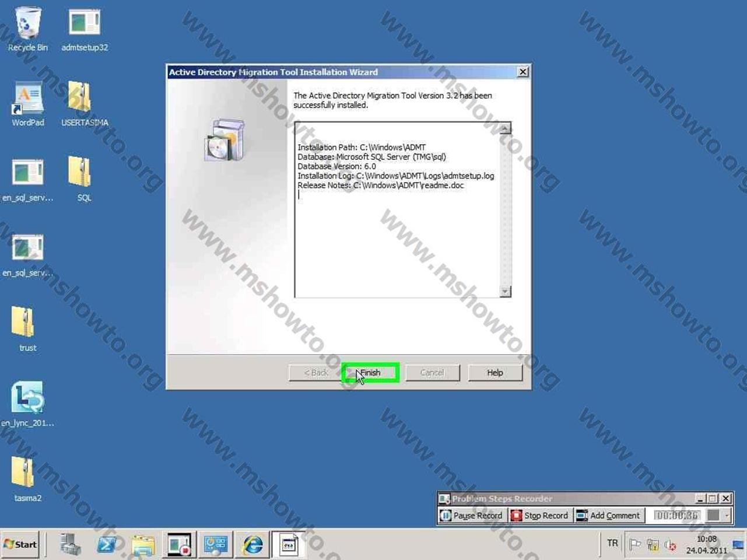Click the Installation Log path line
This screenshot has height=560, width=747.
point(396,176)
